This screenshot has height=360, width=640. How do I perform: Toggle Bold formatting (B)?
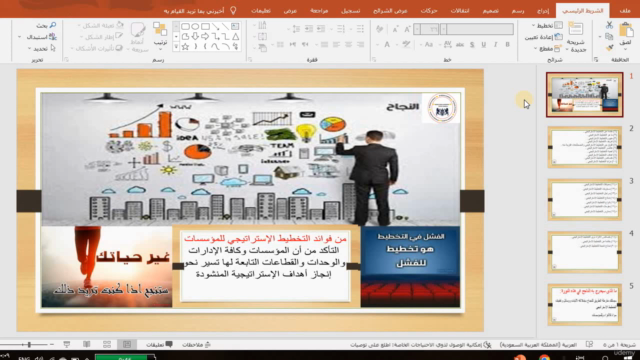click(x=507, y=44)
